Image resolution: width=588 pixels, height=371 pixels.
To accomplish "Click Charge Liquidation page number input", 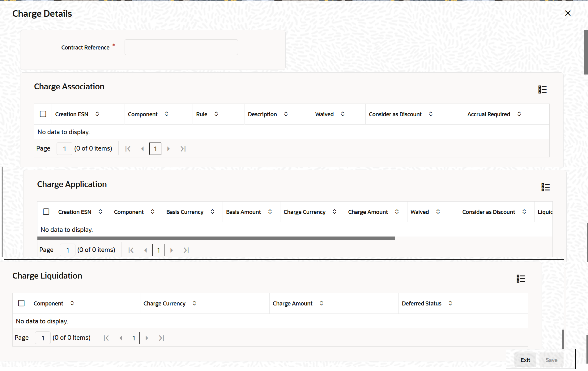I will 43,338.
